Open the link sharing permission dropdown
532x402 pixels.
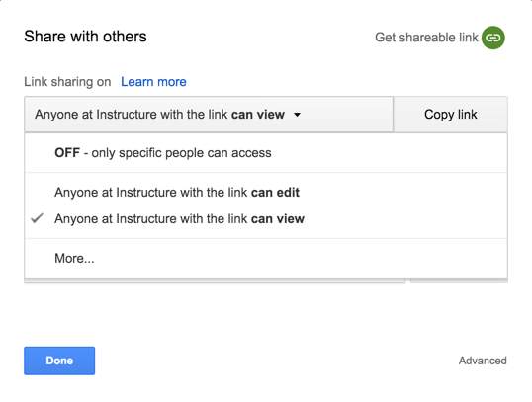pos(209,115)
